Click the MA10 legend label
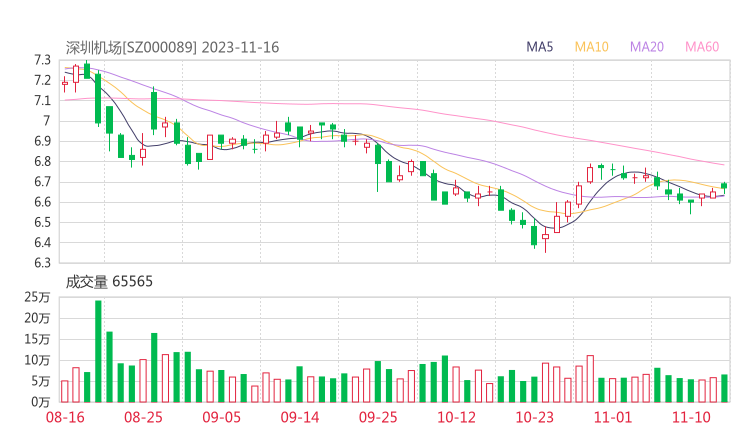This screenshot has width=740, height=440. pyautogui.click(x=591, y=47)
